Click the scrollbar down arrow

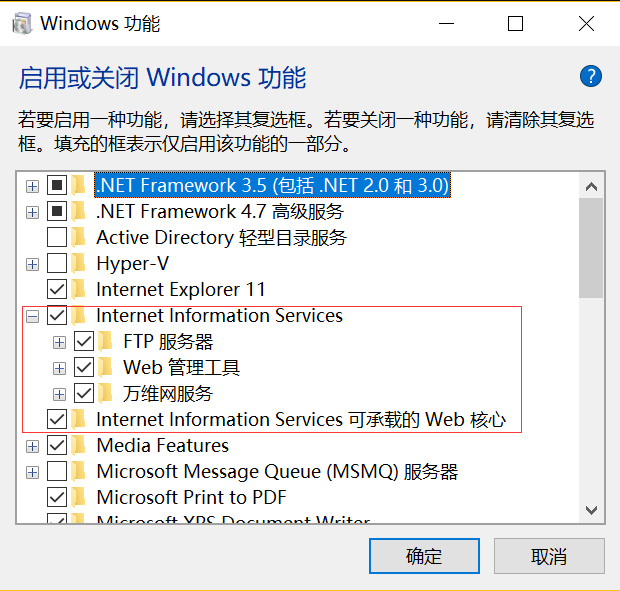coord(591,510)
